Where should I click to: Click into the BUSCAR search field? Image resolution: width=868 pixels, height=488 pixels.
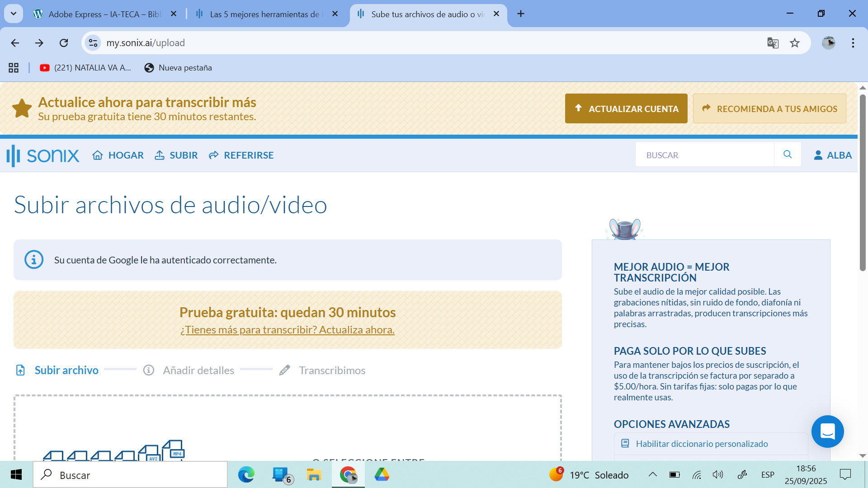tap(704, 155)
